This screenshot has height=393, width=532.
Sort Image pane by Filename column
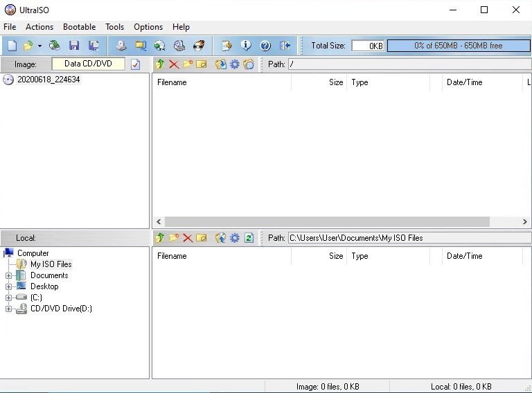222,82
